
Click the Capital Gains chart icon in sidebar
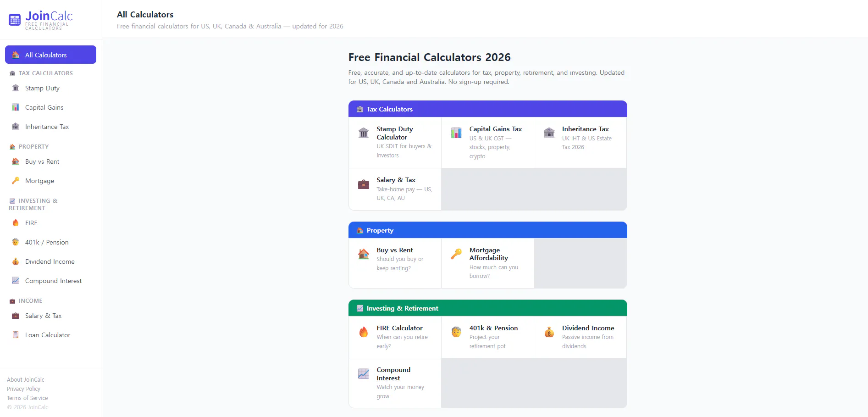(16, 107)
